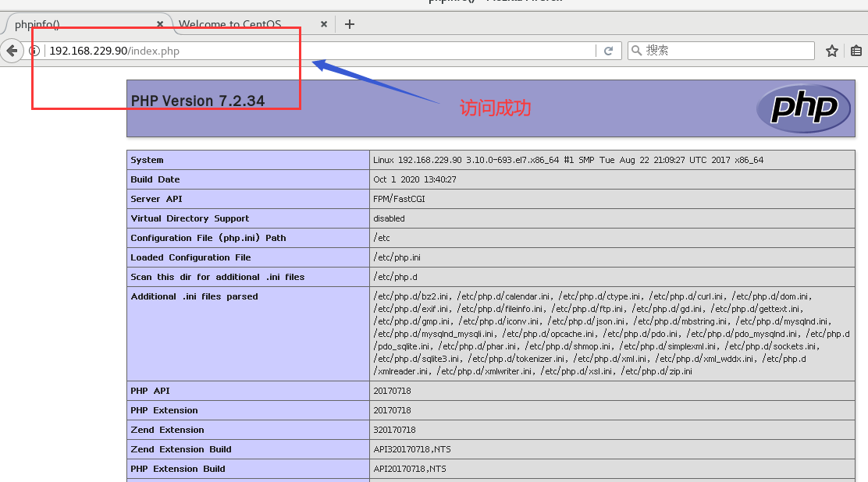This screenshot has height=482, width=868.
Task: Select the disabled value
Action: 389,218
